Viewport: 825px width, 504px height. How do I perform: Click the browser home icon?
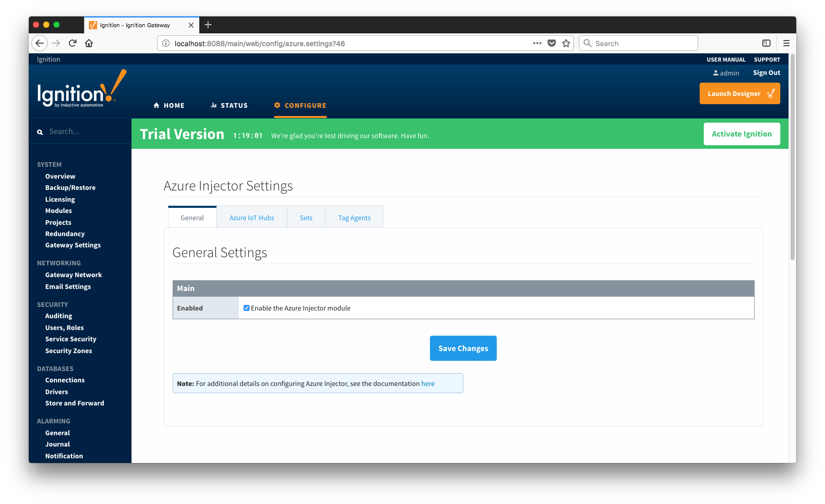coord(89,43)
